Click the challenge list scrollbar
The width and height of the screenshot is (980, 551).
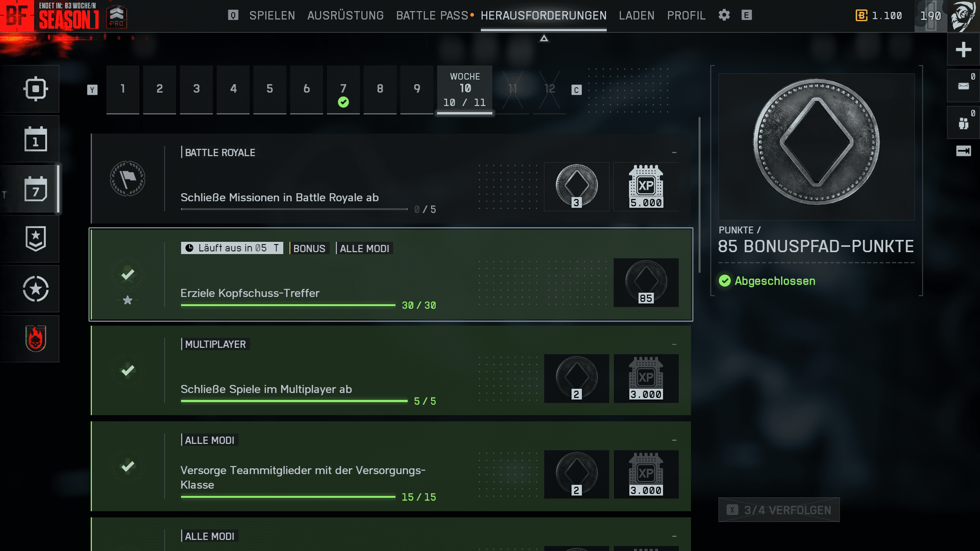click(x=699, y=195)
